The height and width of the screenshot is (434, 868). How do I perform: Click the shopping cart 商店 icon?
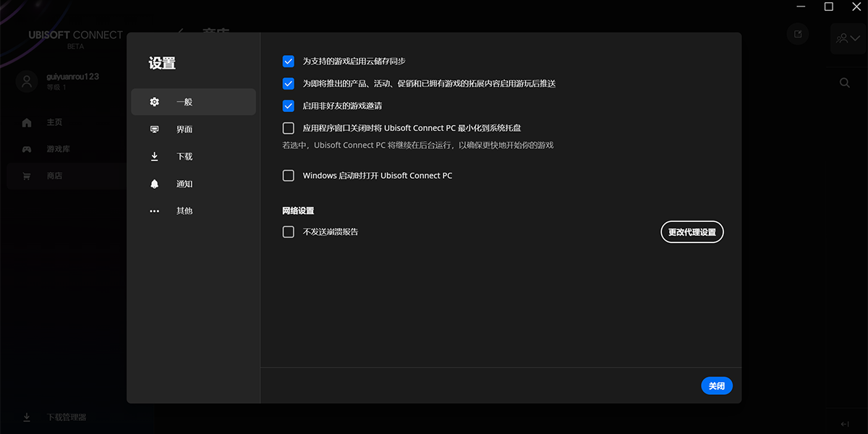tap(27, 176)
